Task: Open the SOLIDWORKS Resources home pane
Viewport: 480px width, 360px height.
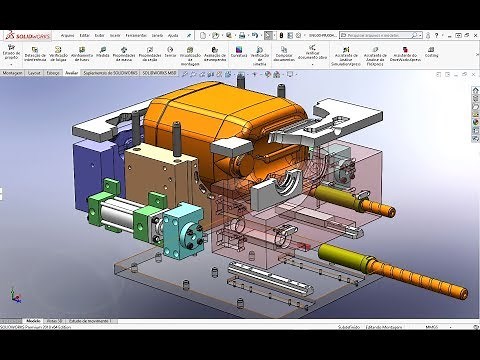Action: point(476,91)
